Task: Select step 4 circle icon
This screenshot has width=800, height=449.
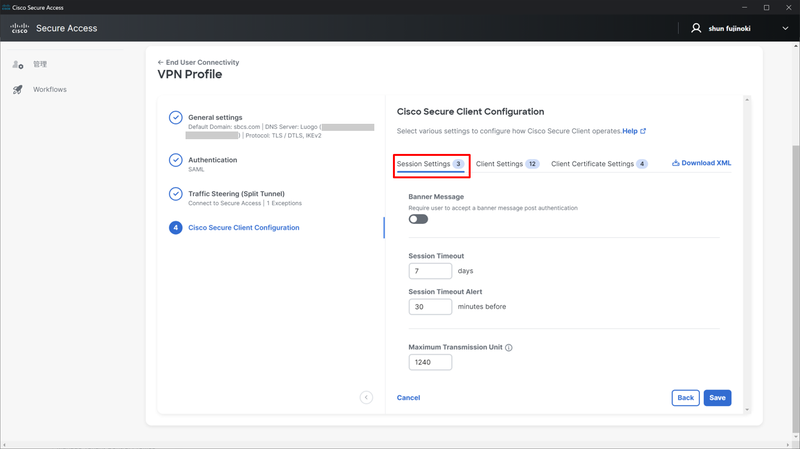Action: pyautogui.click(x=176, y=228)
